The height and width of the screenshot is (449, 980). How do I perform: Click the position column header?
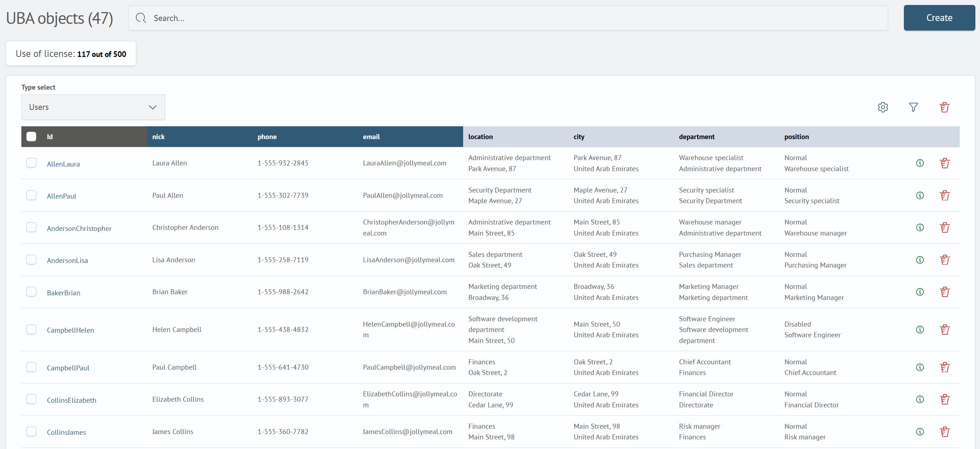tap(796, 137)
